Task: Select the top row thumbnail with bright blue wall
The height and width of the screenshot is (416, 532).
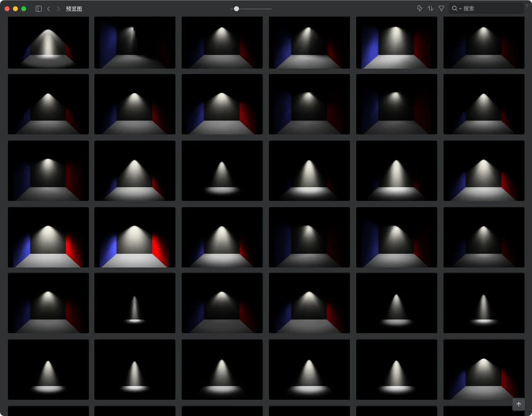Action: 397,42
